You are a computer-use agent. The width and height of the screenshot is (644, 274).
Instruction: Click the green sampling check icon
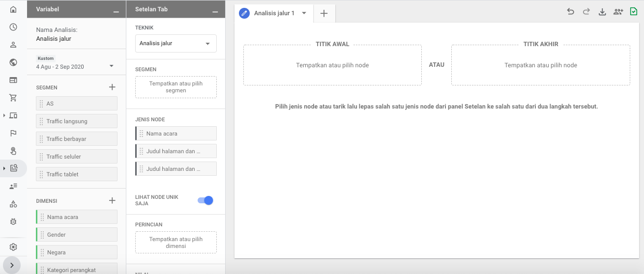click(634, 12)
